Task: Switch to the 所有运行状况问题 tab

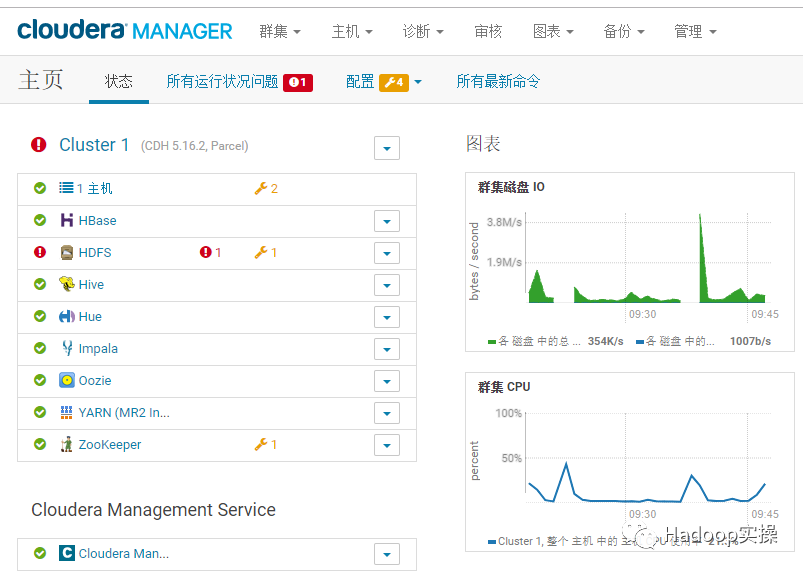Action: pos(222,81)
